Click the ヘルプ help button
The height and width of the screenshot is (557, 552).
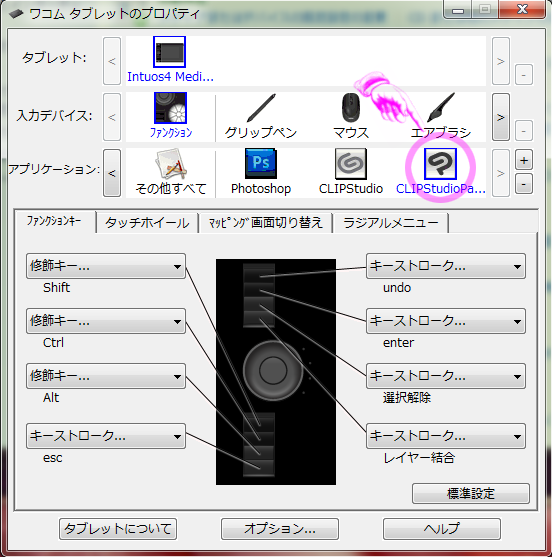tap(442, 529)
